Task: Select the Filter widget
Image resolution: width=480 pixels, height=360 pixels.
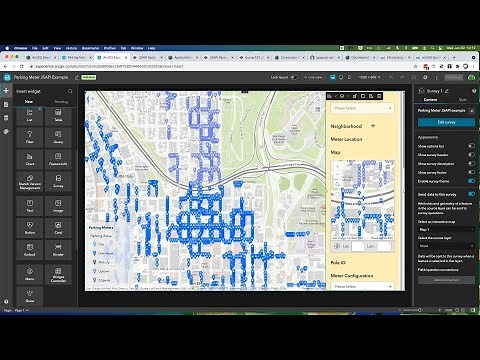Action: pos(30,137)
